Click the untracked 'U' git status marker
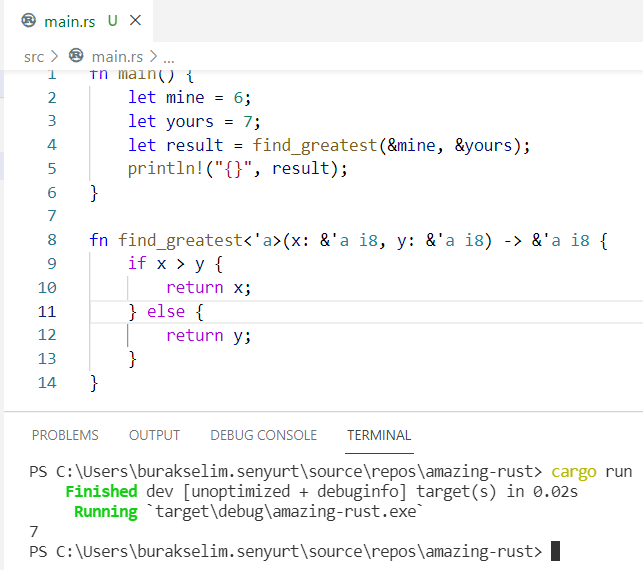Image resolution: width=643 pixels, height=570 pixels. [112, 20]
